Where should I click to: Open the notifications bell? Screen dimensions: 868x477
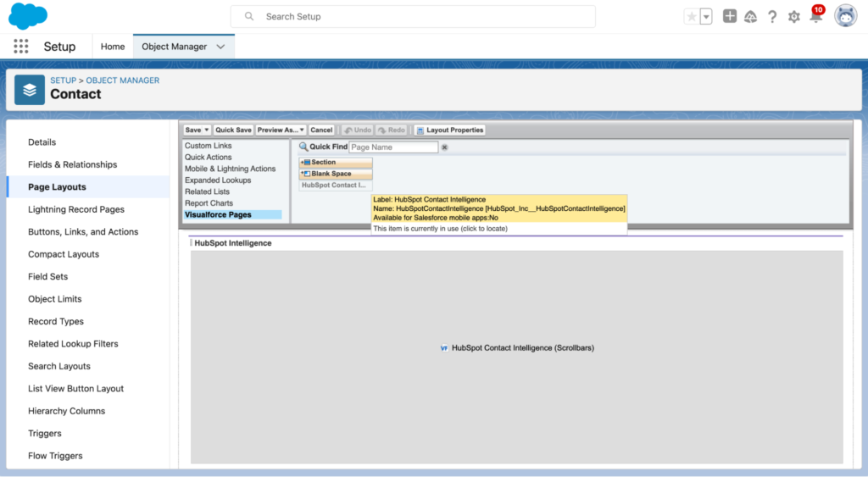pyautogui.click(x=816, y=15)
